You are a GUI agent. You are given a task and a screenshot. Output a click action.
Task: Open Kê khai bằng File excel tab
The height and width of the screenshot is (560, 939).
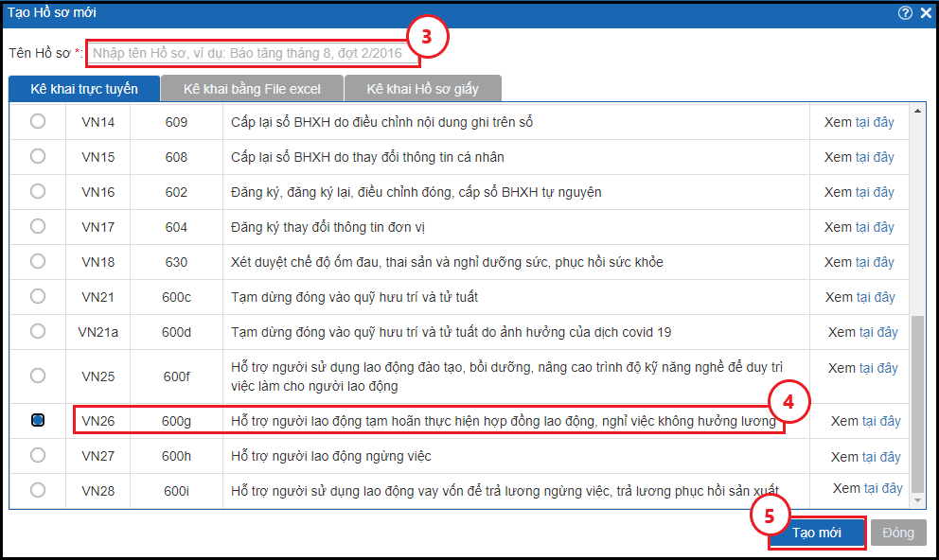tap(252, 89)
